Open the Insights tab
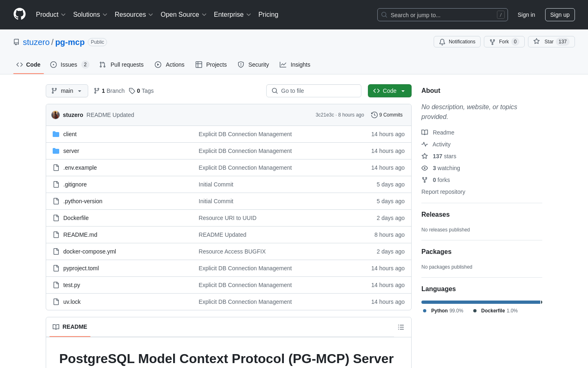The height and width of the screenshot is (368, 588). point(295,65)
